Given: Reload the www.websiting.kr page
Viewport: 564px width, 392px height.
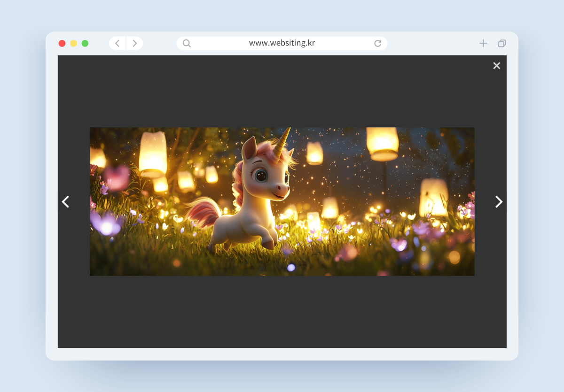Looking at the screenshot, I should pyautogui.click(x=377, y=43).
